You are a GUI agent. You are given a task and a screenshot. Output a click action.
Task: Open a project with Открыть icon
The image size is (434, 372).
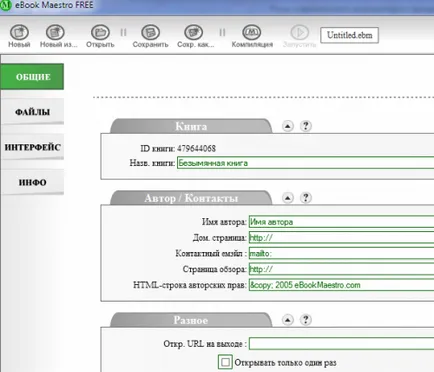tap(100, 33)
